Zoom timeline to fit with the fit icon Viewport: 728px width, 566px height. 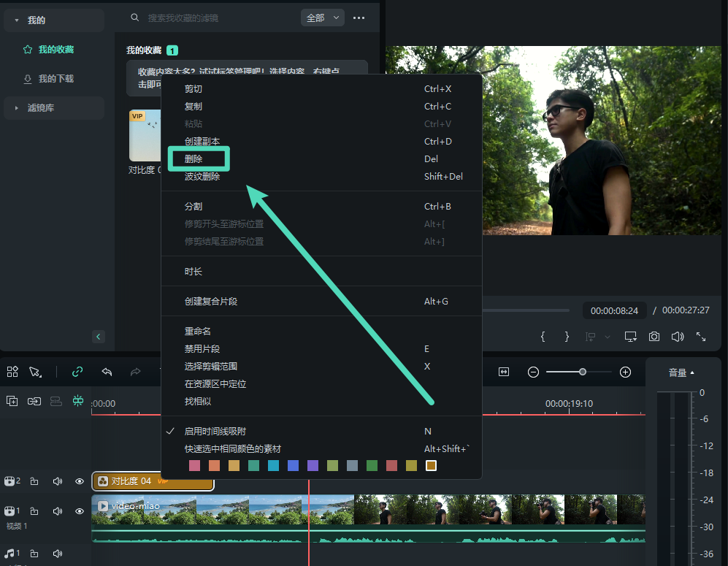click(504, 372)
